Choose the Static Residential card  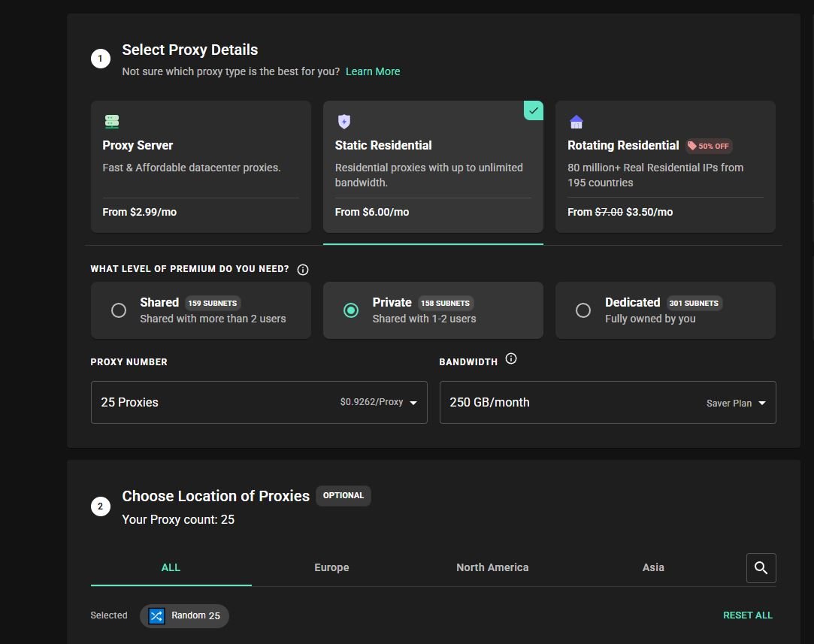433,167
